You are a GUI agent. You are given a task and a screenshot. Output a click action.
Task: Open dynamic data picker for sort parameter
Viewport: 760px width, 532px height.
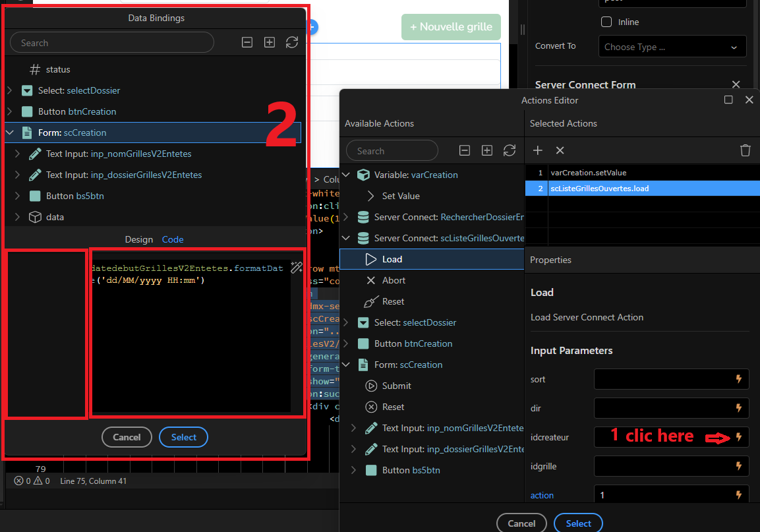(739, 379)
